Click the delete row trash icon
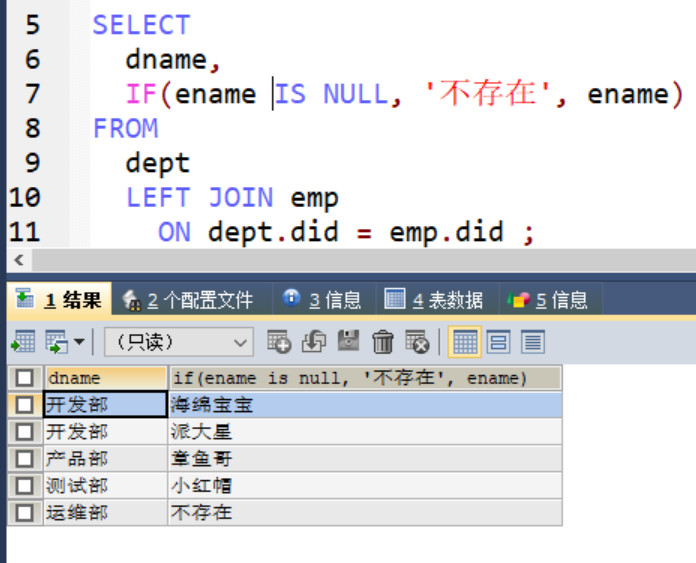Image resolution: width=696 pixels, height=563 pixels. point(383,341)
